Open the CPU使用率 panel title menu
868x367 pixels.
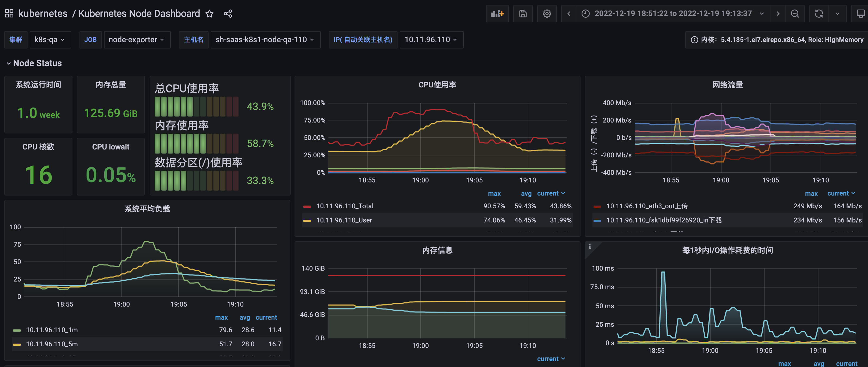pyautogui.click(x=437, y=85)
